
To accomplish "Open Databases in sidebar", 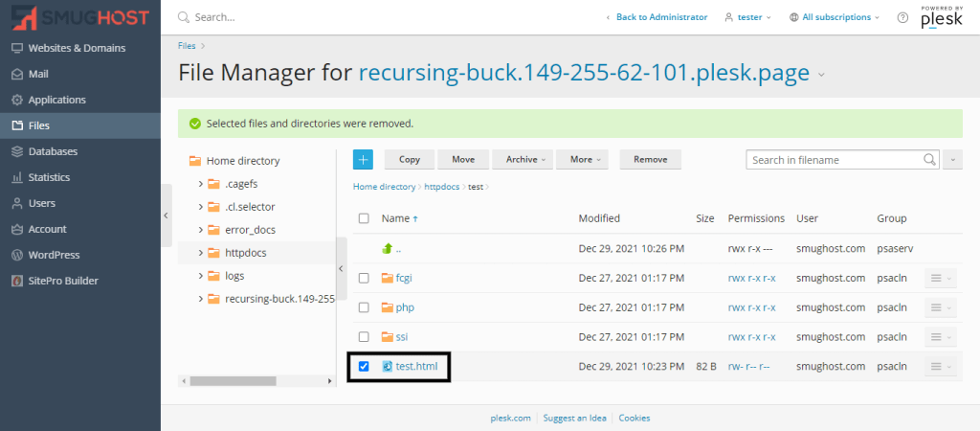I will pyautogui.click(x=80, y=151).
